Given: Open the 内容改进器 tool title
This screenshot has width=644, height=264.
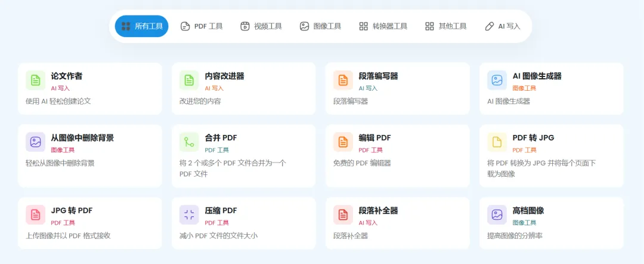Looking at the screenshot, I should (x=225, y=76).
